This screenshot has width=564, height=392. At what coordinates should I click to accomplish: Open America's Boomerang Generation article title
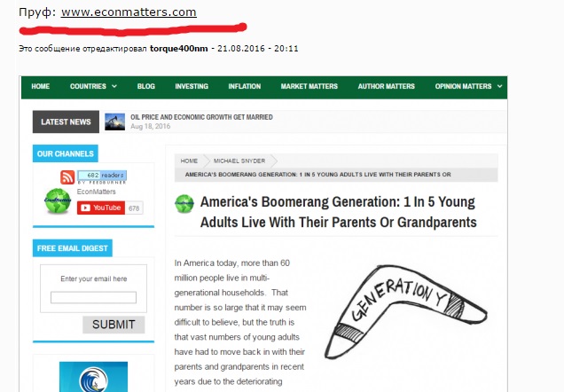tap(339, 212)
